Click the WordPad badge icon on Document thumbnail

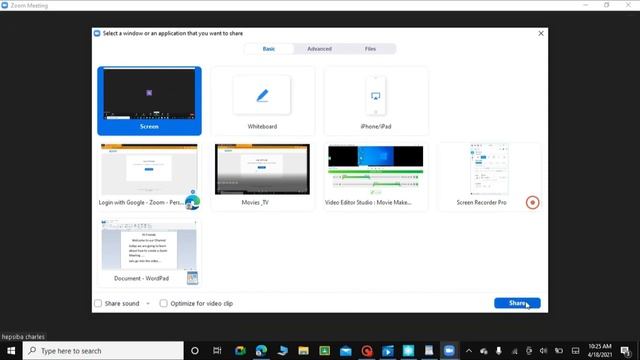point(192,278)
